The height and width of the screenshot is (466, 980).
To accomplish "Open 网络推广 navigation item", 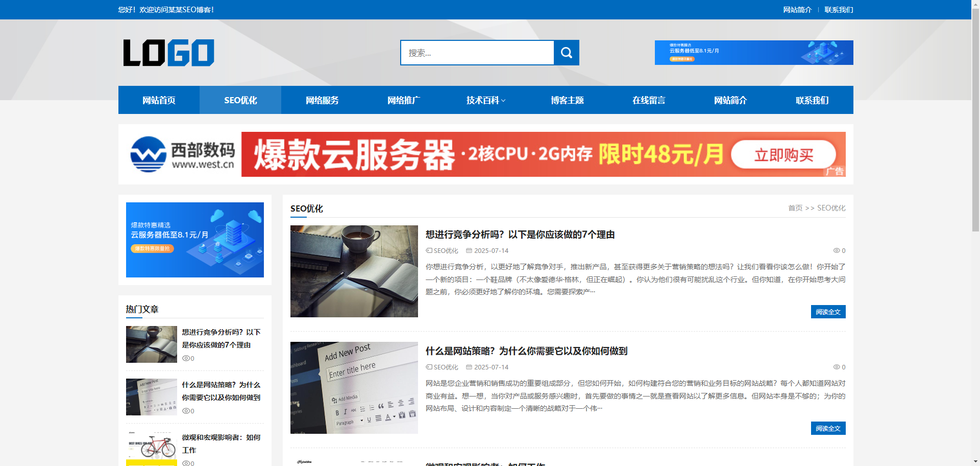I will coord(404,100).
